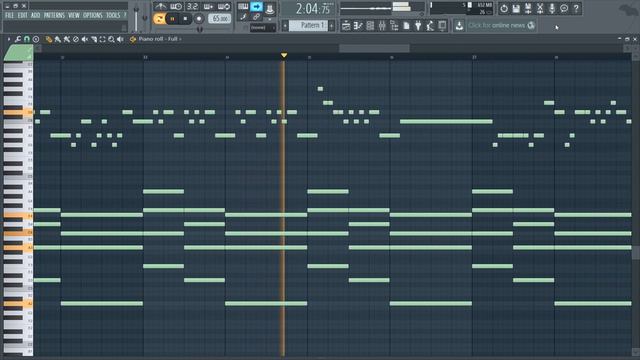Save project with floppy disk icon
This screenshot has height=360, width=640.
(x=516, y=8)
